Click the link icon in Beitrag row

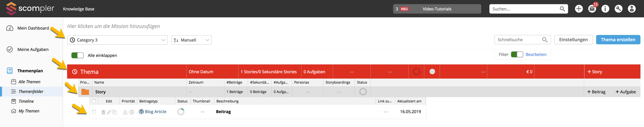point(109,112)
